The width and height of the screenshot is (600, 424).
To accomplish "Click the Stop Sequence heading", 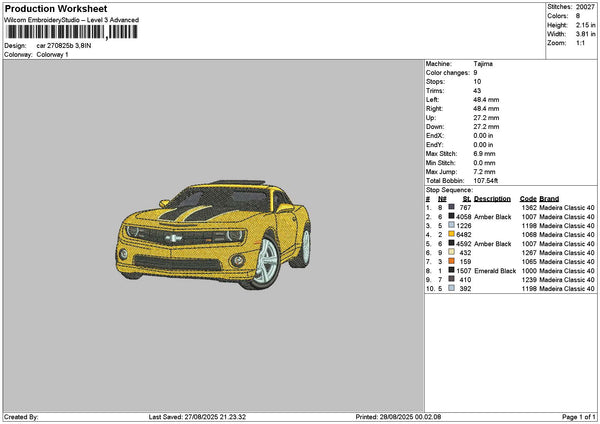I will pos(447,188).
